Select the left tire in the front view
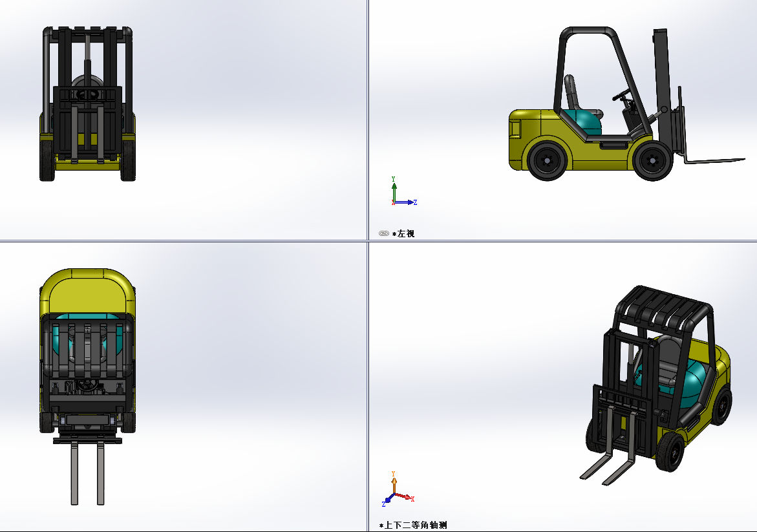757x532 pixels. pyautogui.click(x=47, y=160)
